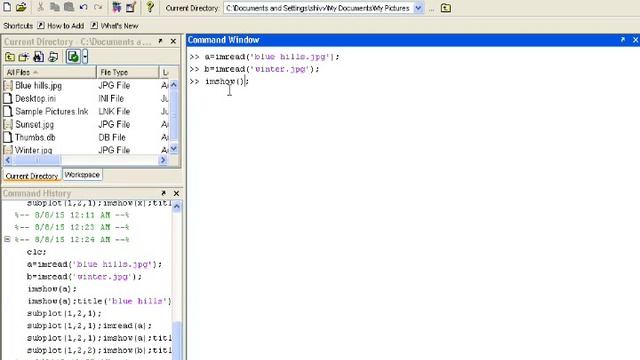Open MATLAB Help question mark icon

coord(150,7)
